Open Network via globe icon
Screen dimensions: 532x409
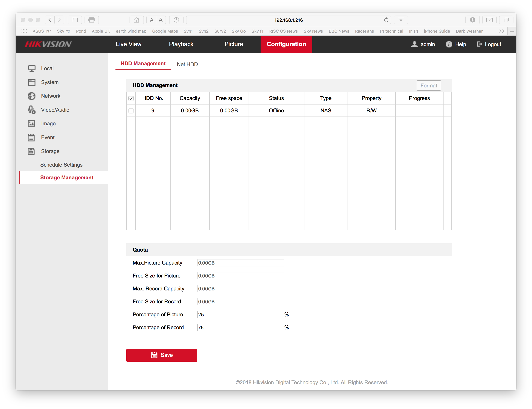coord(32,96)
